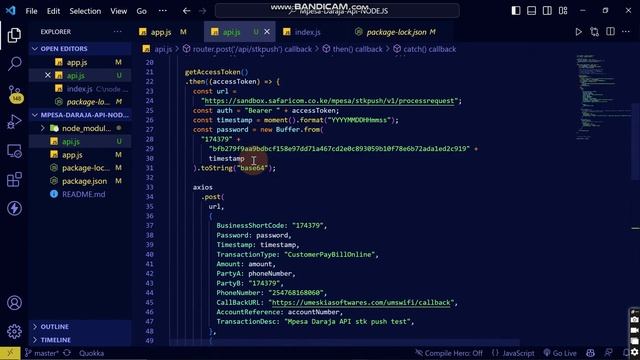Open the overflow menu ellipsis
Viewport: 640px width, 360px height.
pyautogui.click(x=162, y=11)
